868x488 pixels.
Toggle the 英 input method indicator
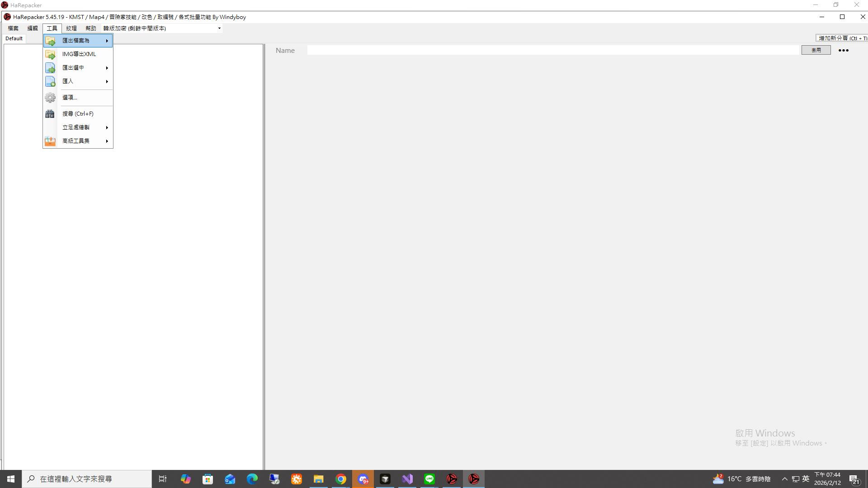point(806,479)
